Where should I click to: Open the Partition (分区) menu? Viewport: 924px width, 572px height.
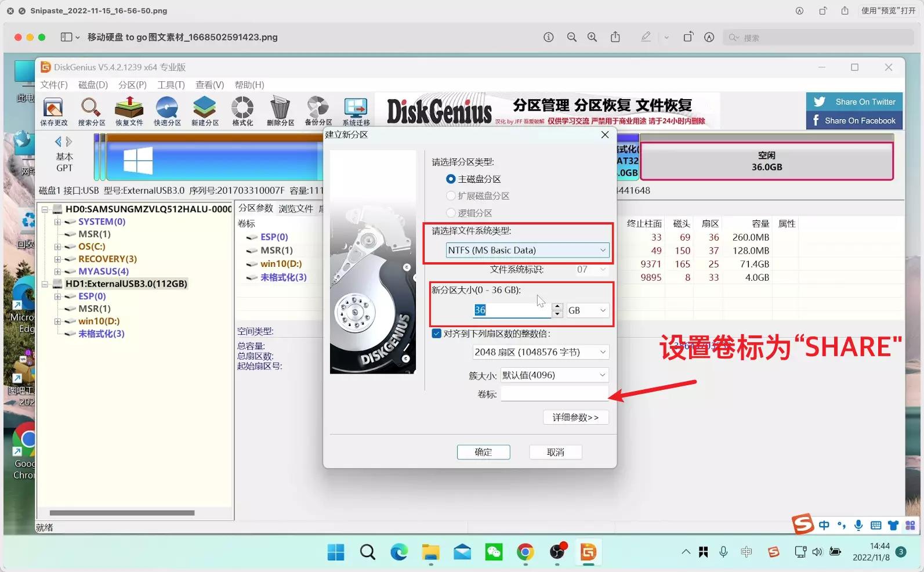[x=132, y=85]
